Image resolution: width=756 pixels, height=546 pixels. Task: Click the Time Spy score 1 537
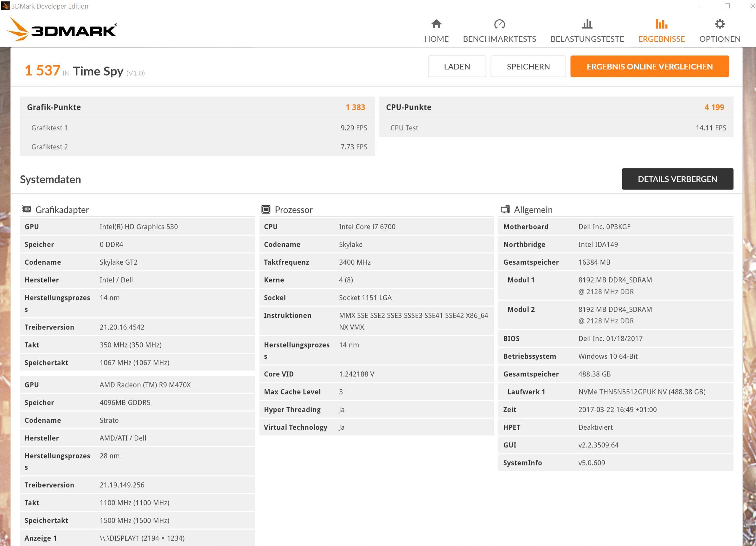[x=42, y=71]
